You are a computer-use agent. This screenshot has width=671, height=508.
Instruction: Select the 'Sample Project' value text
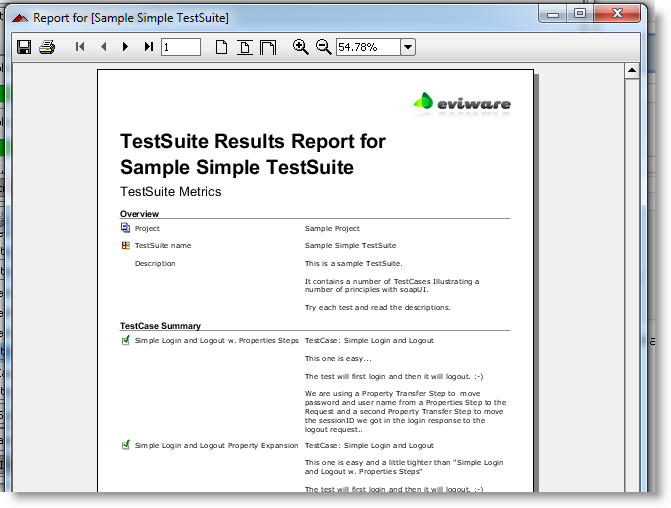pyautogui.click(x=332, y=229)
